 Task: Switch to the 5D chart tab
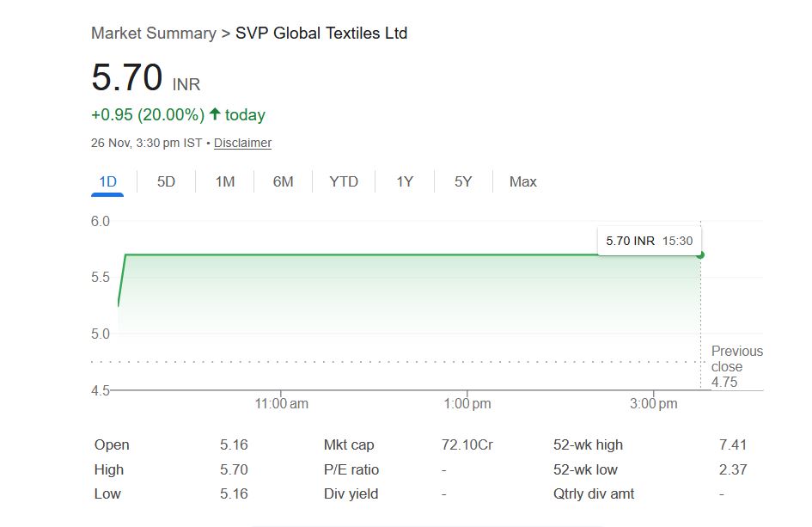coord(166,181)
